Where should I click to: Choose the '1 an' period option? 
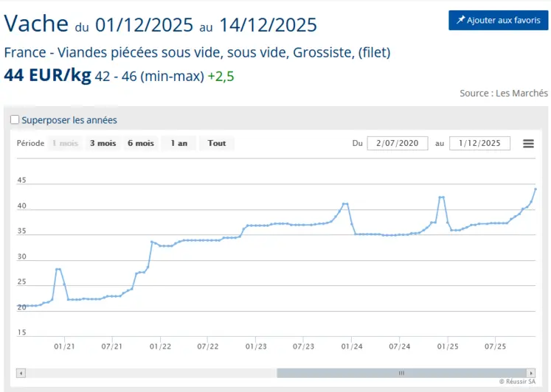pyautogui.click(x=179, y=143)
